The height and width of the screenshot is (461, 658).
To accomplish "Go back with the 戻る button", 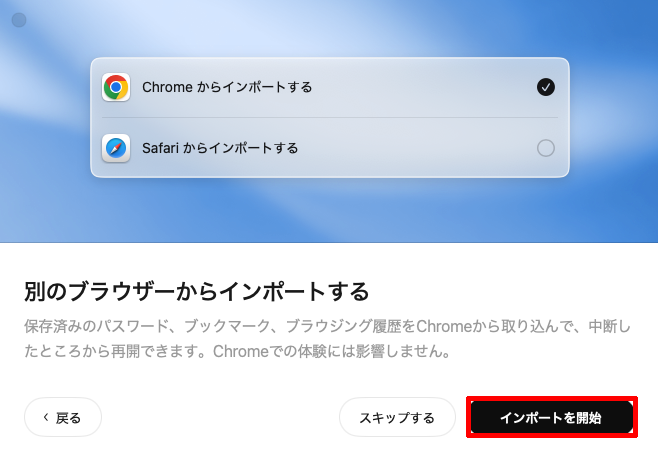I will [63, 417].
